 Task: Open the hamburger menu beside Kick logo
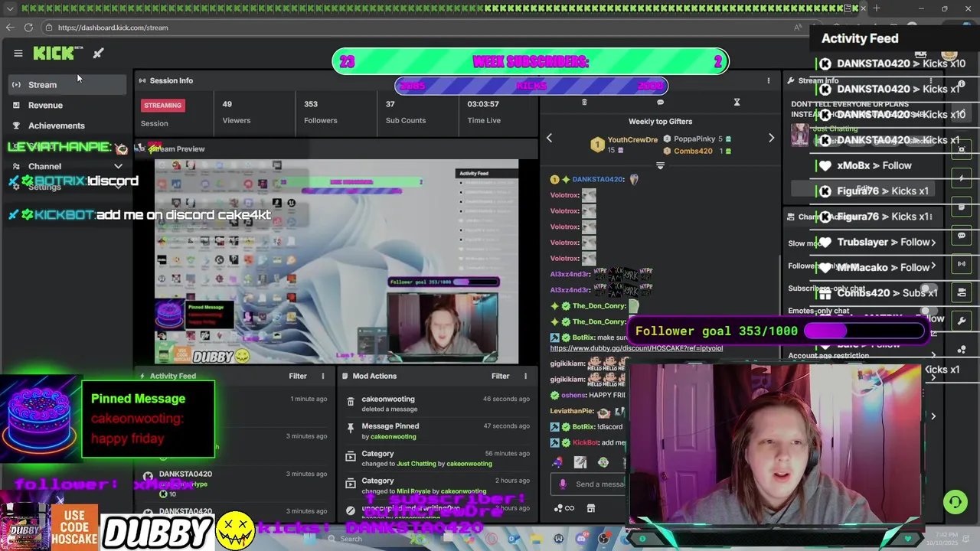(18, 54)
